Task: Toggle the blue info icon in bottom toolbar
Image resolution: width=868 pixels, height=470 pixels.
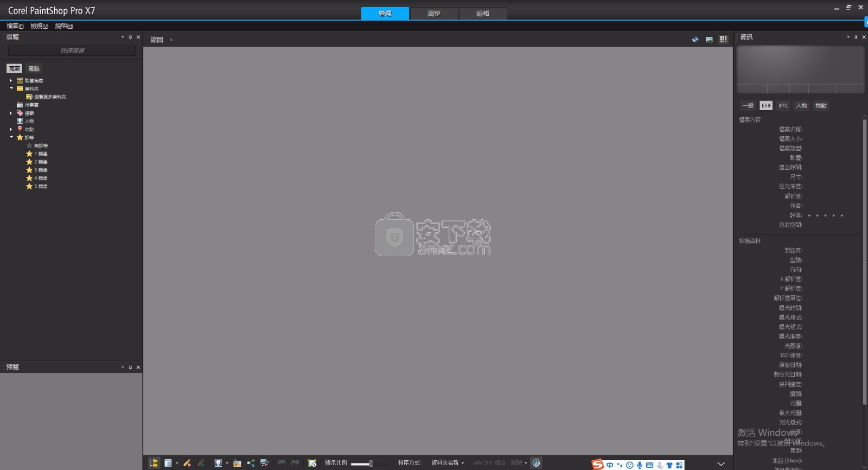Action: (536, 463)
